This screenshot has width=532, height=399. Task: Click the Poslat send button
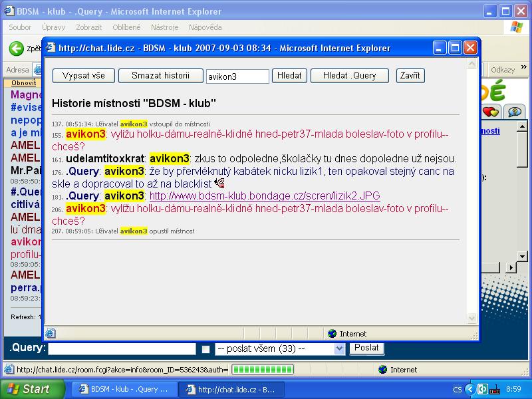pyautogui.click(x=366, y=348)
